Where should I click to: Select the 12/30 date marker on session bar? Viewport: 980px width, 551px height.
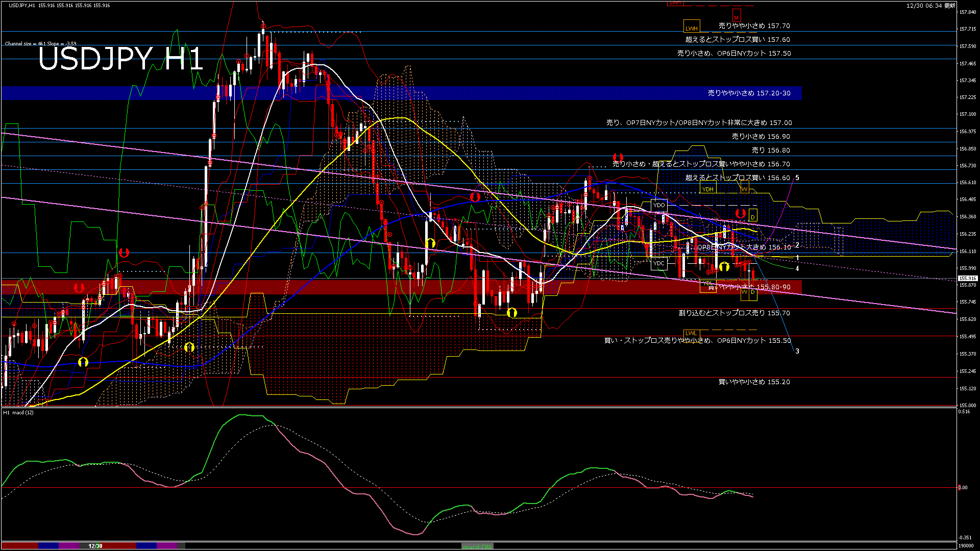(94, 545)
